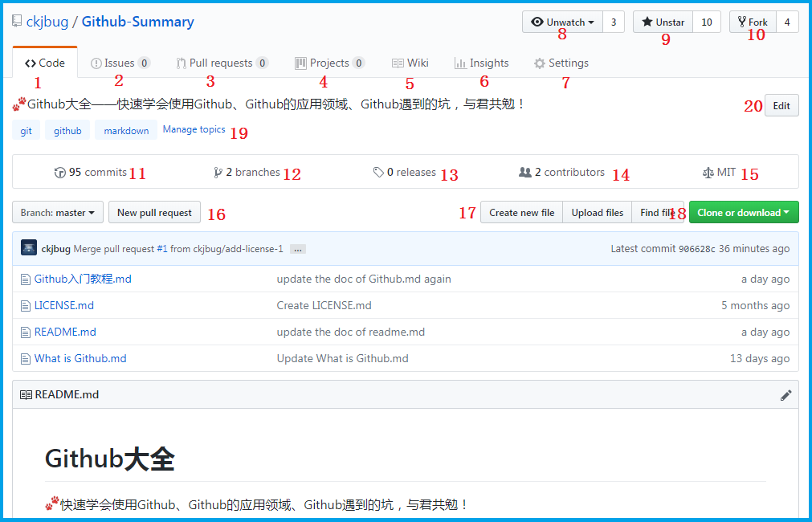Open ckjbug author link in commit bar
This screenshot has width=812, height=522.
coord(56,249)
